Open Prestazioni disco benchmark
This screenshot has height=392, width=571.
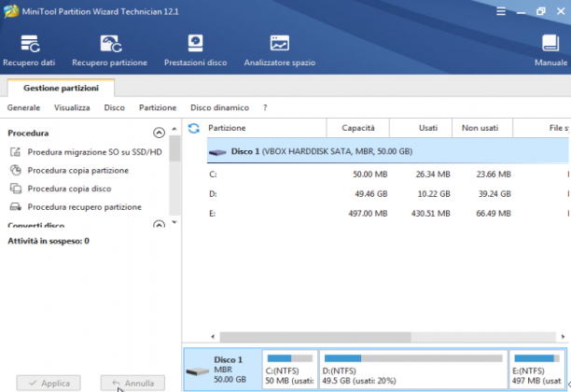[x=196, y=50]
